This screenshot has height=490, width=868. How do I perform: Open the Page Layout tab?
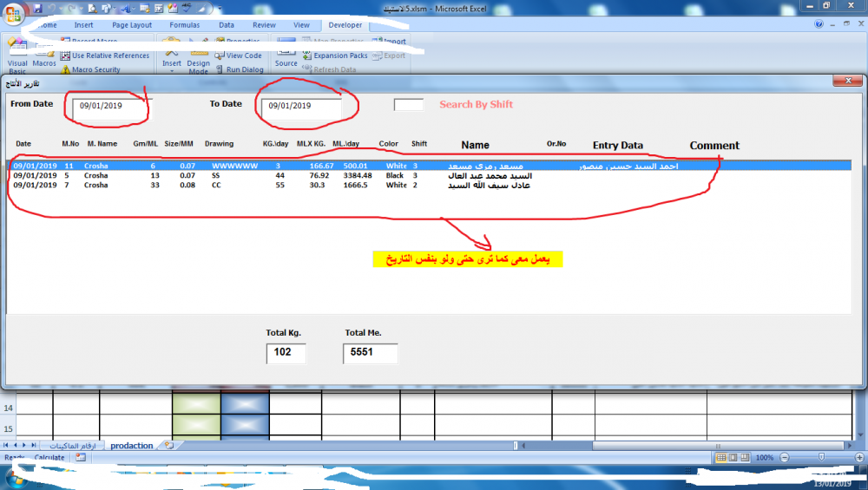[132, 25]
